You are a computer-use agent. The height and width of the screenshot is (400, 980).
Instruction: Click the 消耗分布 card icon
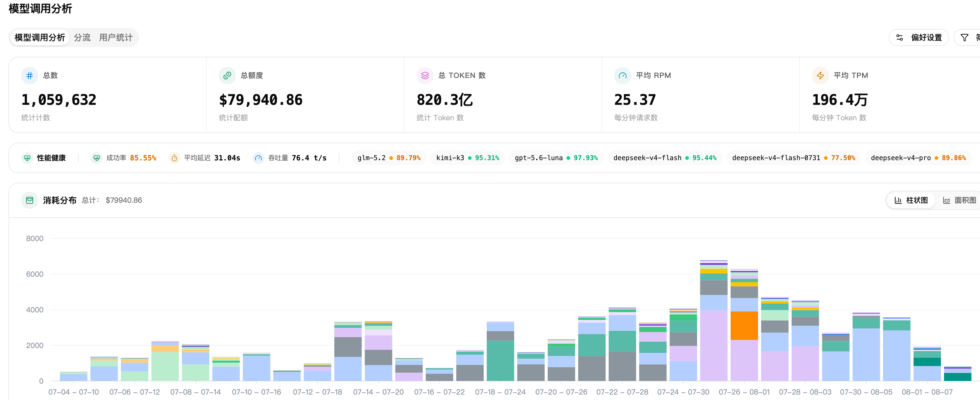(x=29, y=200)
